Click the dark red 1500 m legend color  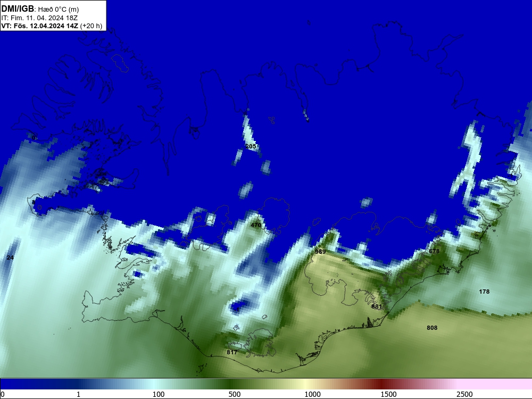point(382,384)
